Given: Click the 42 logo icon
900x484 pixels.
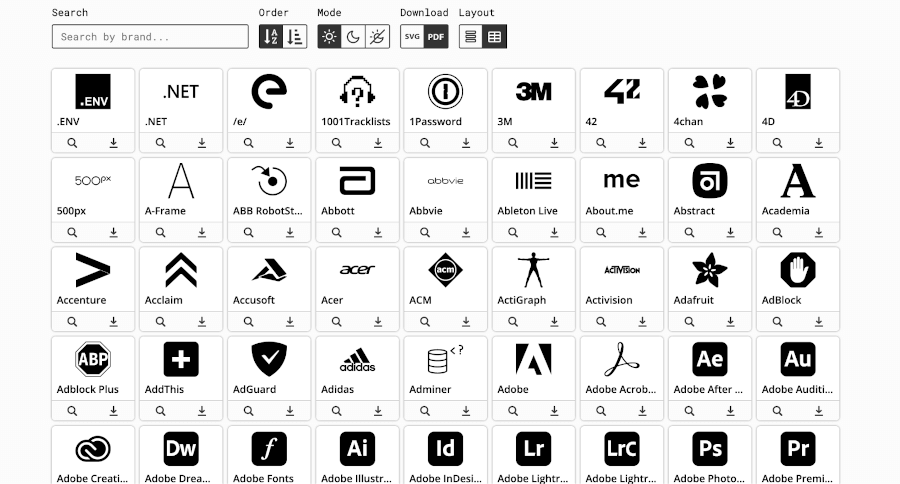Looking at the screenshot, I should pos(622,91).
